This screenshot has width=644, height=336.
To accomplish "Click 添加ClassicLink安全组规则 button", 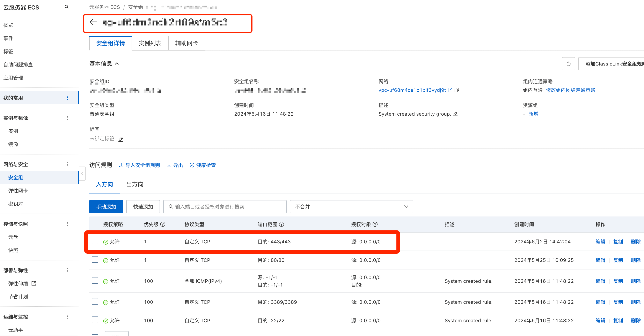I will point(611,64).
